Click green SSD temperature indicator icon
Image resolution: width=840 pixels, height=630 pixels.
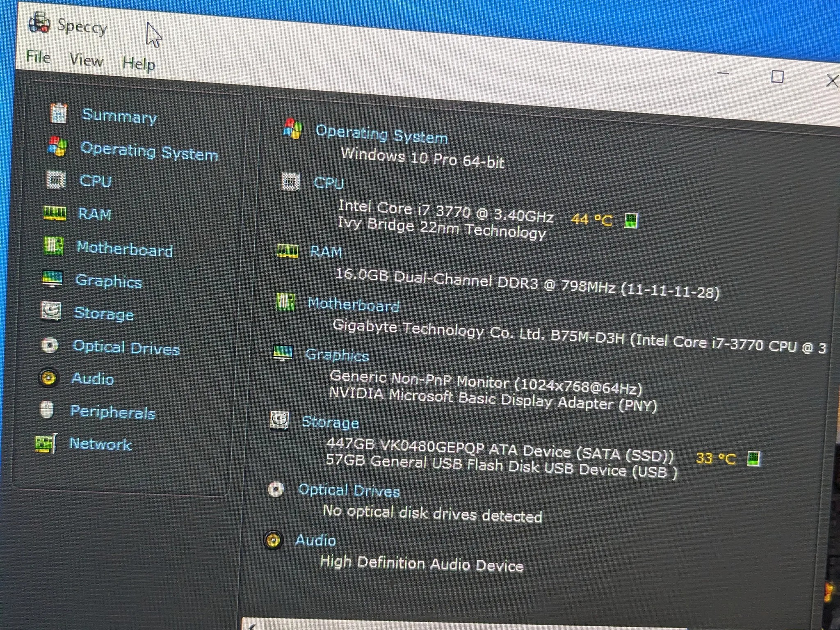coord(754,459)
